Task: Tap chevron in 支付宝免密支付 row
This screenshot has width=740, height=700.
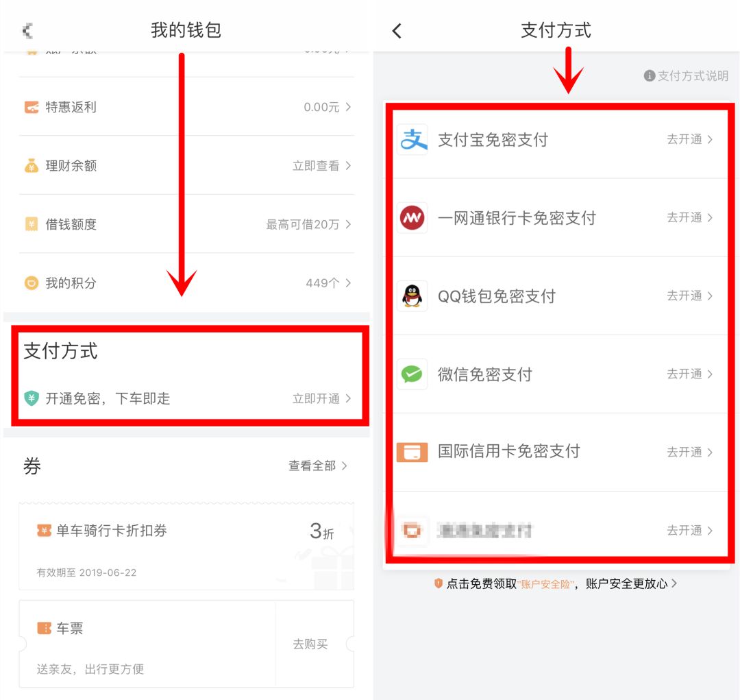Action: 710,139
